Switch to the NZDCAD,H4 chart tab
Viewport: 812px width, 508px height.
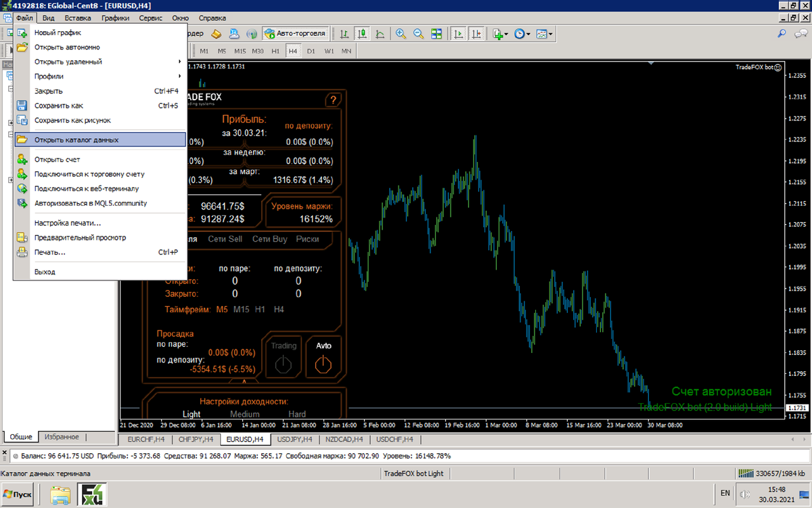[343, 439]
